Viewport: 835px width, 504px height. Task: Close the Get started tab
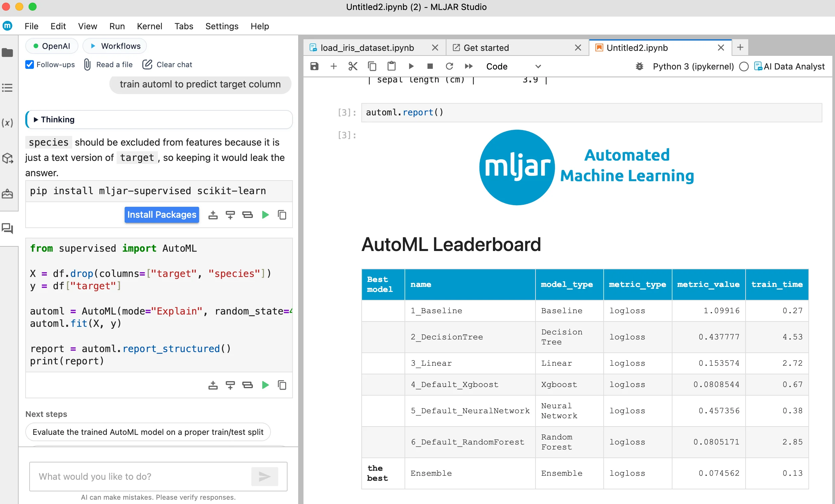578,48
